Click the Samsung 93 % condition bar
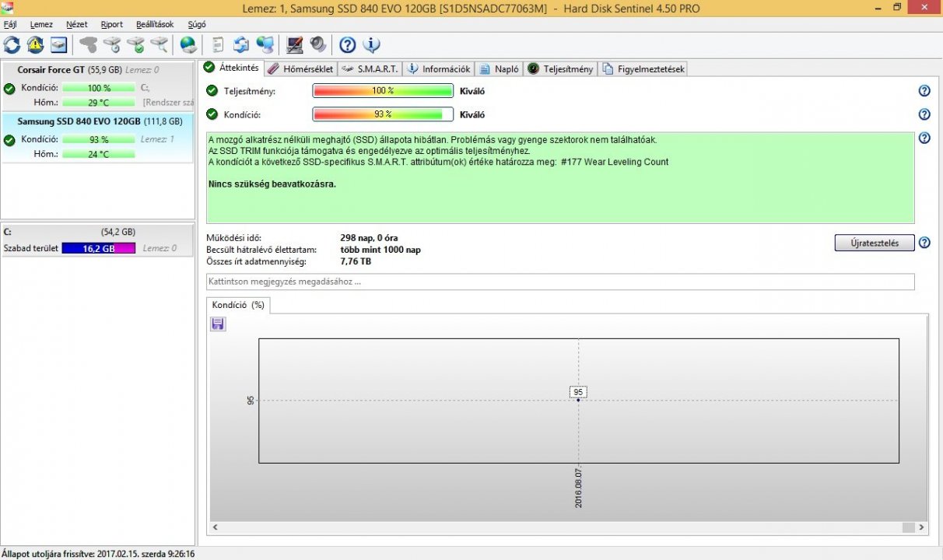 [x=99, y=139]
